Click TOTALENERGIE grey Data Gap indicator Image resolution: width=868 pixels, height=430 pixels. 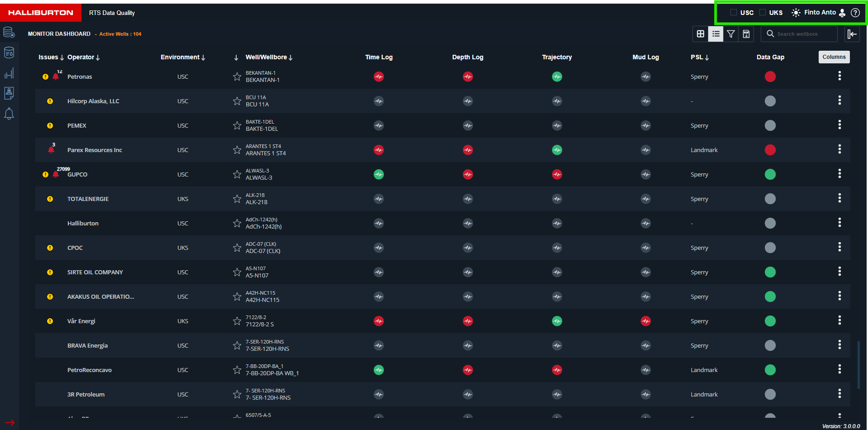point(770,199)
